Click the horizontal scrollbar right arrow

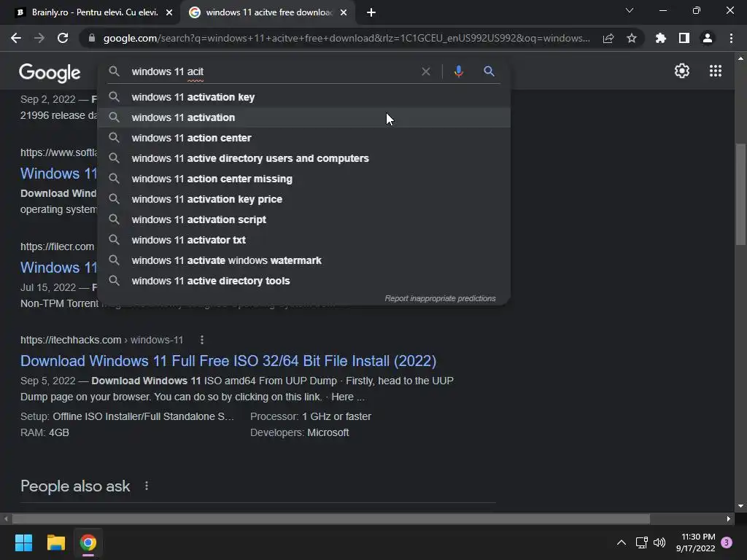click(729, 518)
